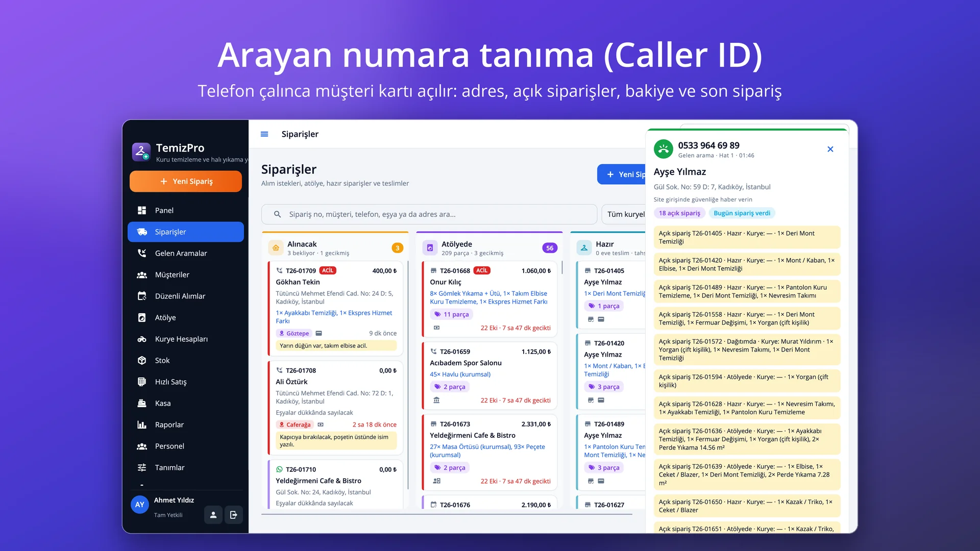The height and width of the screenshot is (551, 980).
Task: Click the order search input field
Action: click(429, 214)
